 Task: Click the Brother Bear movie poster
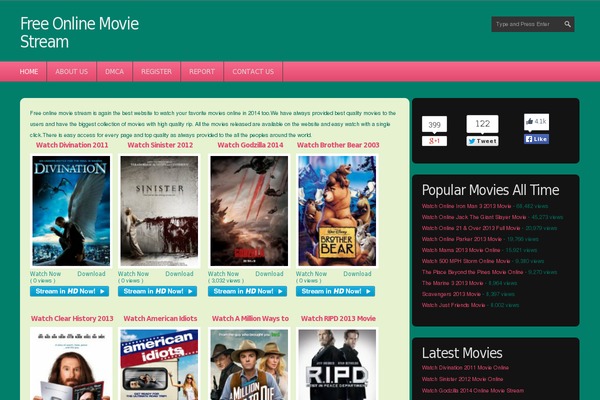click(x=337, y=211)
